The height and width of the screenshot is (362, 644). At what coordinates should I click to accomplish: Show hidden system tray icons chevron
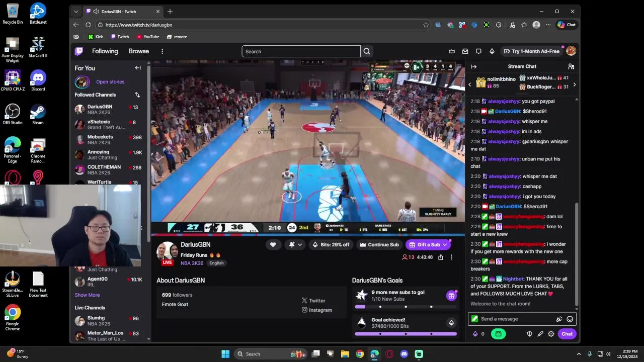coord(579,354)
